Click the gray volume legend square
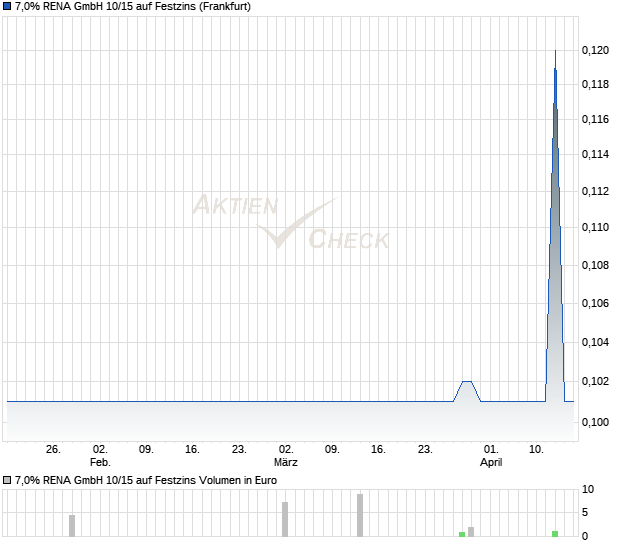 [7, 480]
